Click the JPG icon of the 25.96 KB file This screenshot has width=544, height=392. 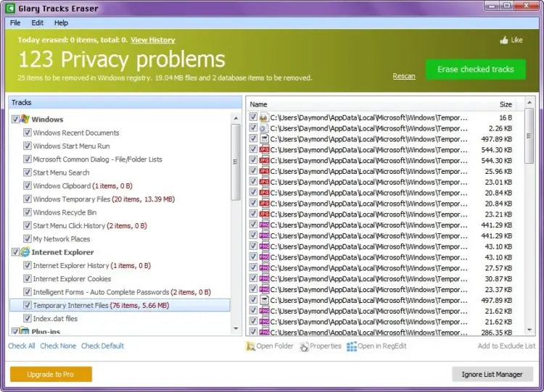(x=264, y=171)
